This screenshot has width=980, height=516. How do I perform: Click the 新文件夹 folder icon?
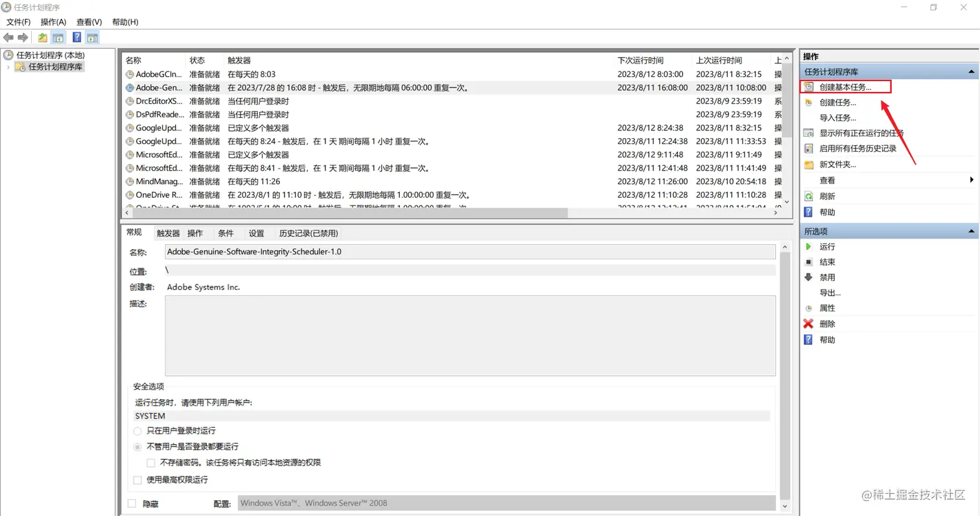tap(808, 165)
